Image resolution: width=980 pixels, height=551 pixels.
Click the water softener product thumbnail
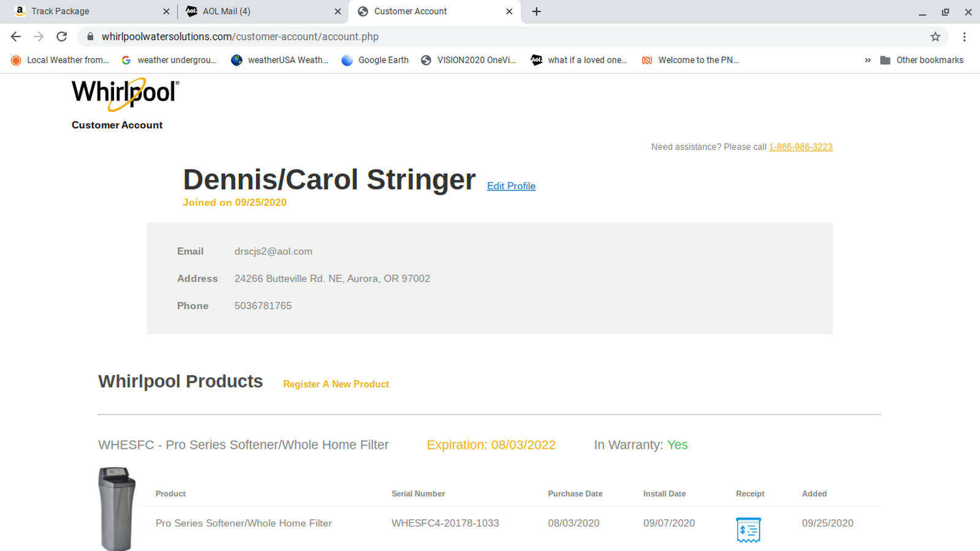pyautogui.click(x=116, y=509)
